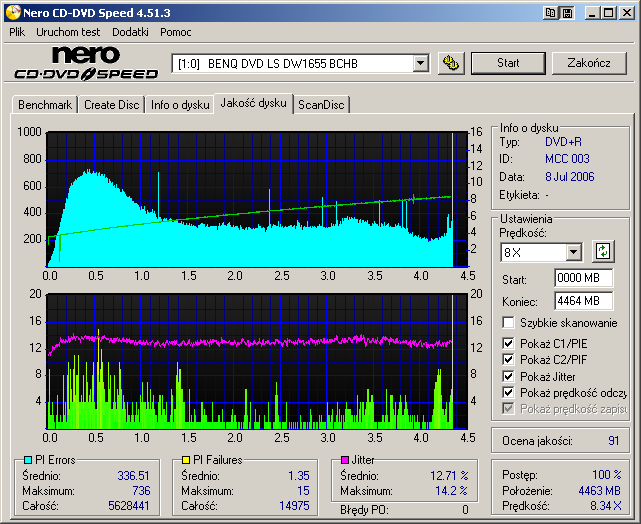Expand the 8X speed dropdown

(574, 252)
